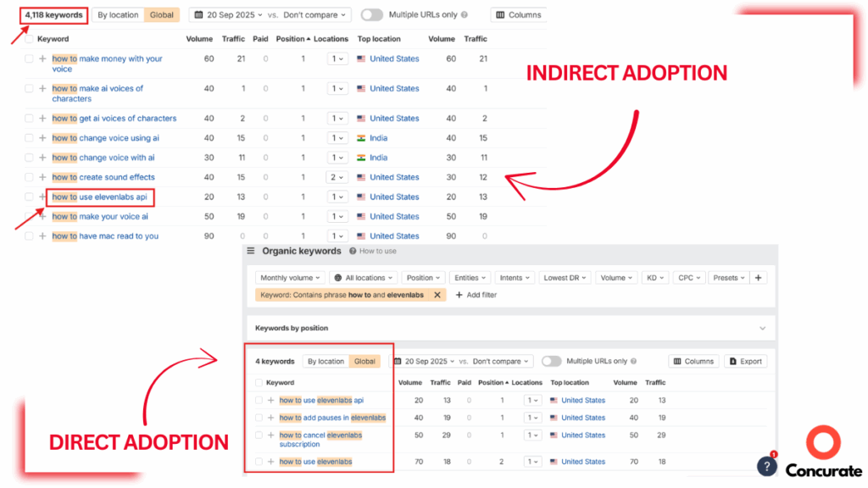
Task: Open hamburger menu next to Organic keywords
Action: coord(251,251)
